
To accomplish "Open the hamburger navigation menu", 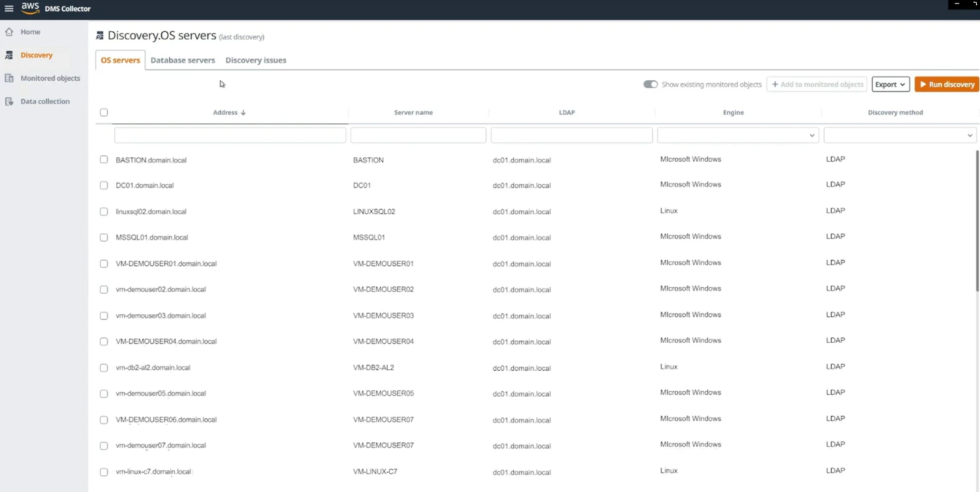I will [9, 9].
